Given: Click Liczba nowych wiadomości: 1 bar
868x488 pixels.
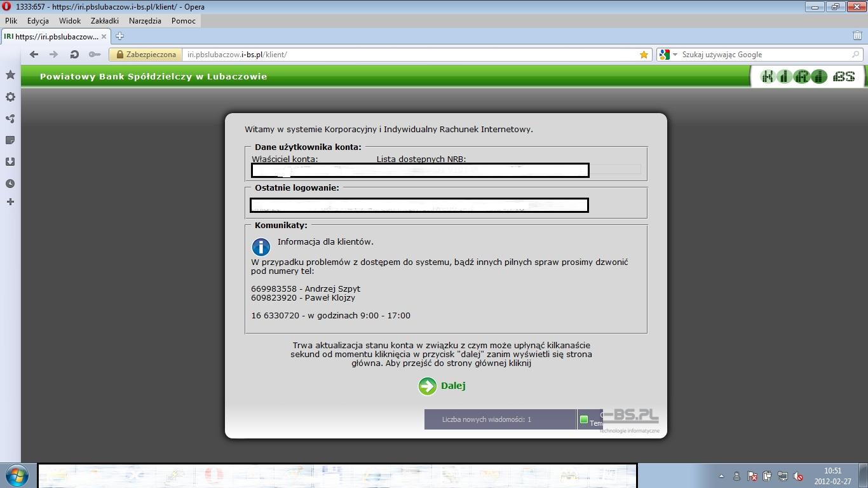Looking at the screenshot, I should 500,419.
